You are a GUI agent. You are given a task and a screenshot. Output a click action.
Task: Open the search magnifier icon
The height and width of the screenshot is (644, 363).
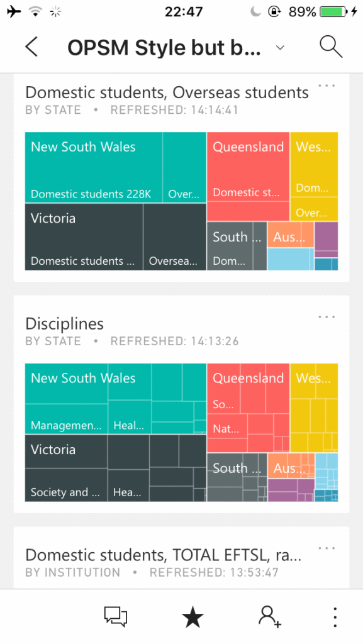click(330, 47)
